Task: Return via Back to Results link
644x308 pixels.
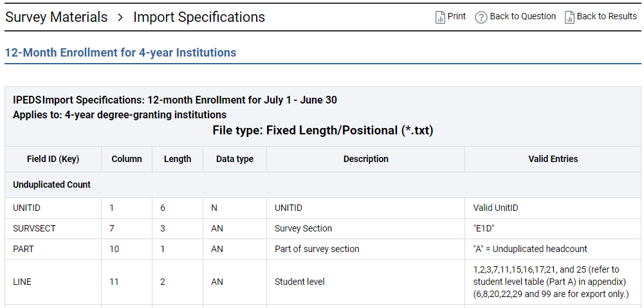Action: click(x=607, y=17)
